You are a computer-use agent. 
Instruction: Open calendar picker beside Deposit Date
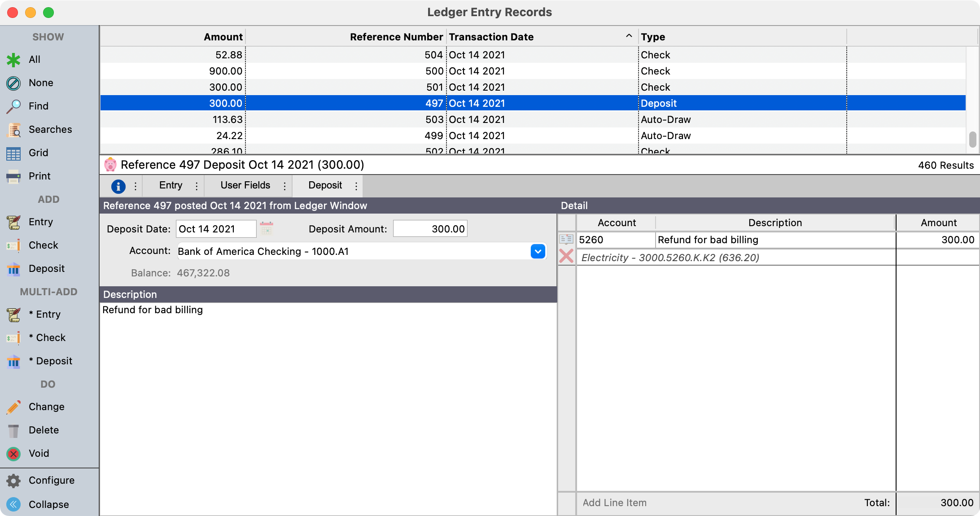click(267, 228)
